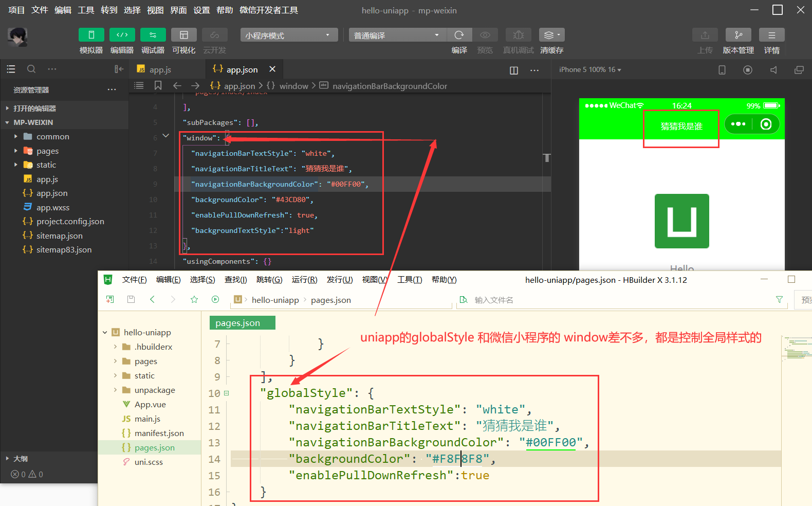Toggle the editor (编辑器) panel button

coord(122,34)
